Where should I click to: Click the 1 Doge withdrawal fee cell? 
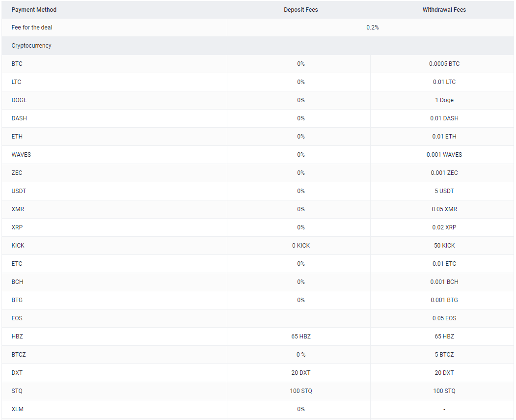click(x=444, y=100)
